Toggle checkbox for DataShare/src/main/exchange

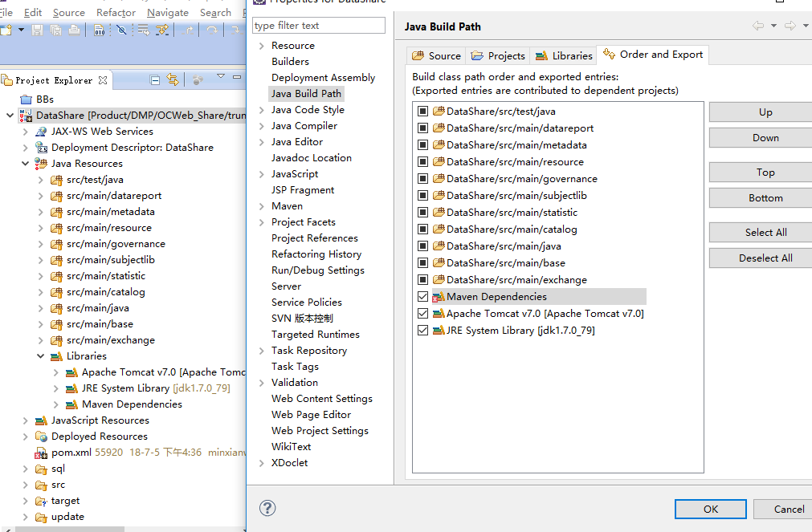(422, 280)
